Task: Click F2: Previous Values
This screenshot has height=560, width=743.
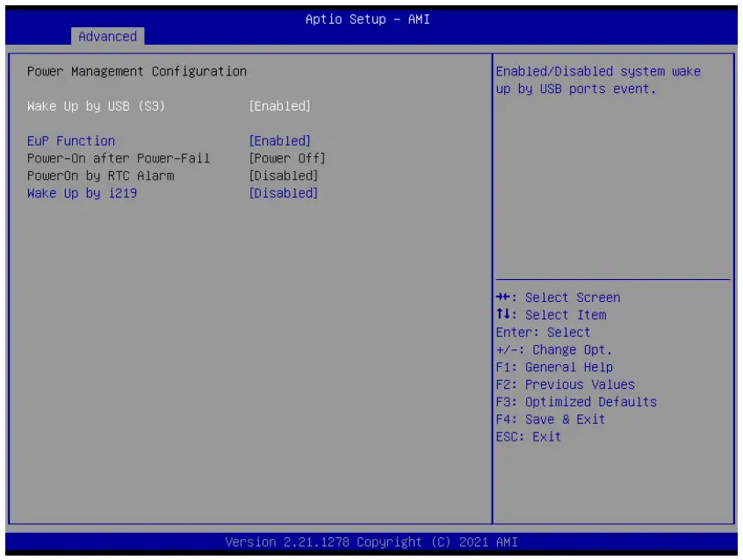Action: tap(566, 384)
